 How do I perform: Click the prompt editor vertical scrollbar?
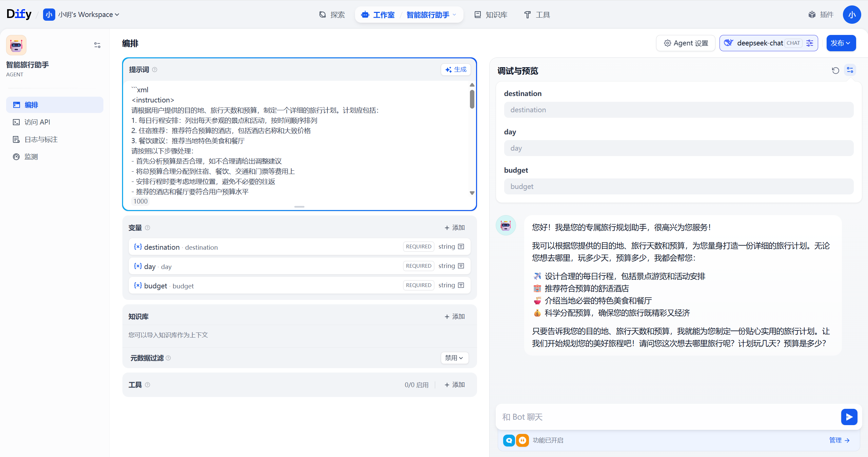tap(472, 99)
